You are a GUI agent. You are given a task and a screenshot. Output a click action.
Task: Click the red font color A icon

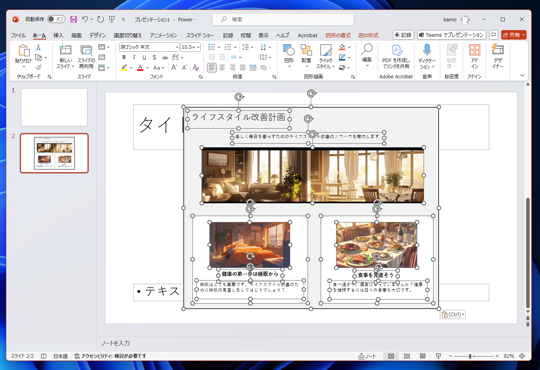coord(140,68)
